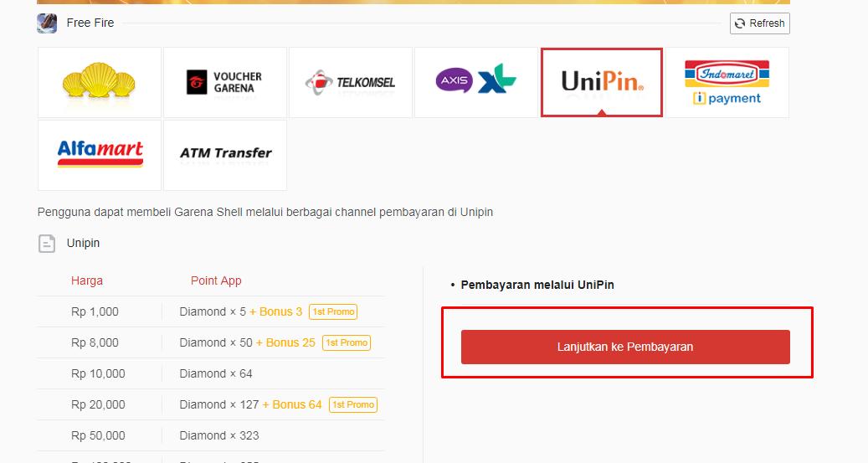Image resolution: width=868 pixels, height=463 pixels.
Task: Pick the AXIS XL payment option
Action: [x=476, y=83]
